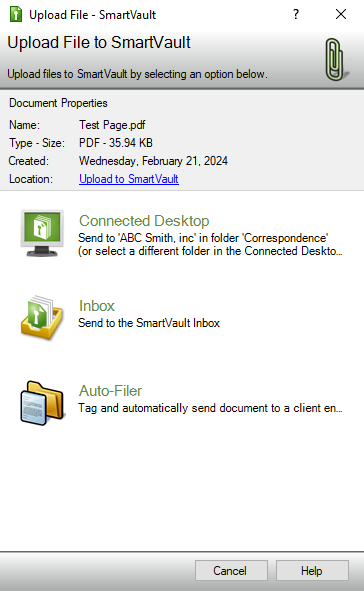Open the Upload to SmartVault link
Image resolution: width=364 pixels, height=591 pixels.
point(128,179)
